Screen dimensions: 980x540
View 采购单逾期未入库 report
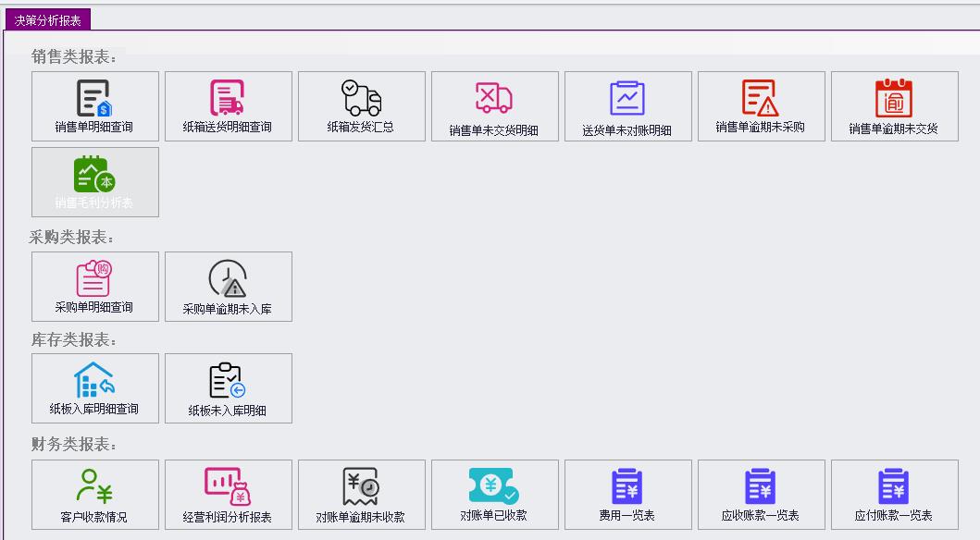pyautogui.click(x=229, y=286)
